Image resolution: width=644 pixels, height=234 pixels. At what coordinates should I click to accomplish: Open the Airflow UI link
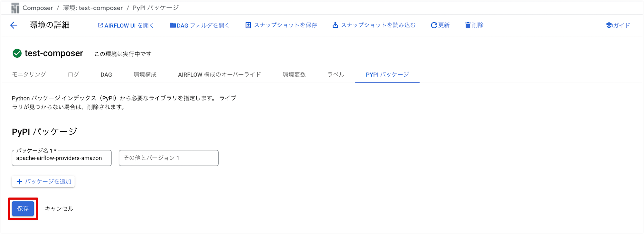pyautogui.click(x=126, y=25)
